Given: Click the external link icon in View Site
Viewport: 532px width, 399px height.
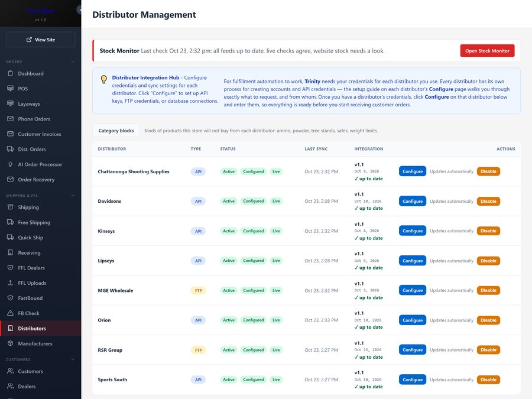Looking at the screenshot, I should point(29,40).
